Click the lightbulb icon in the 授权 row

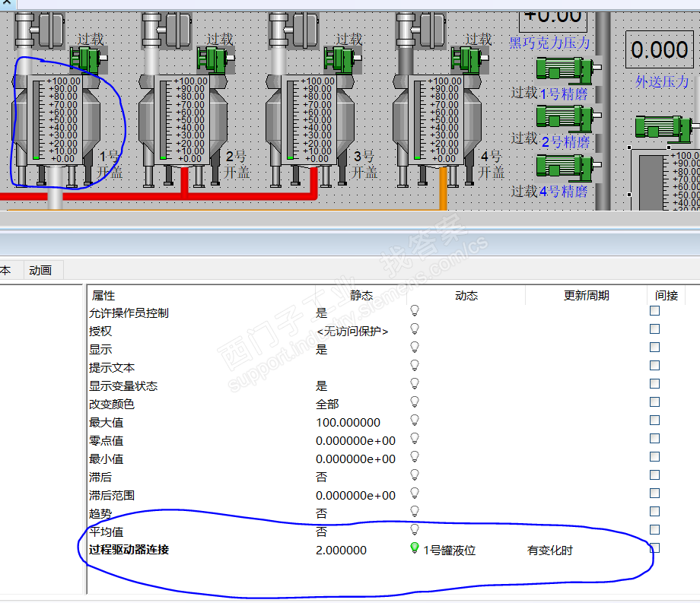coord(414,329)
